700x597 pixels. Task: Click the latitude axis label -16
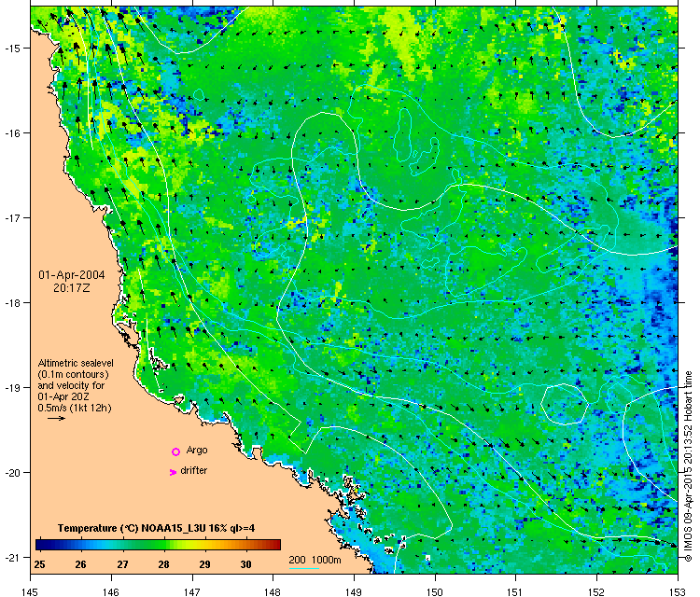(x=11, y=133)
